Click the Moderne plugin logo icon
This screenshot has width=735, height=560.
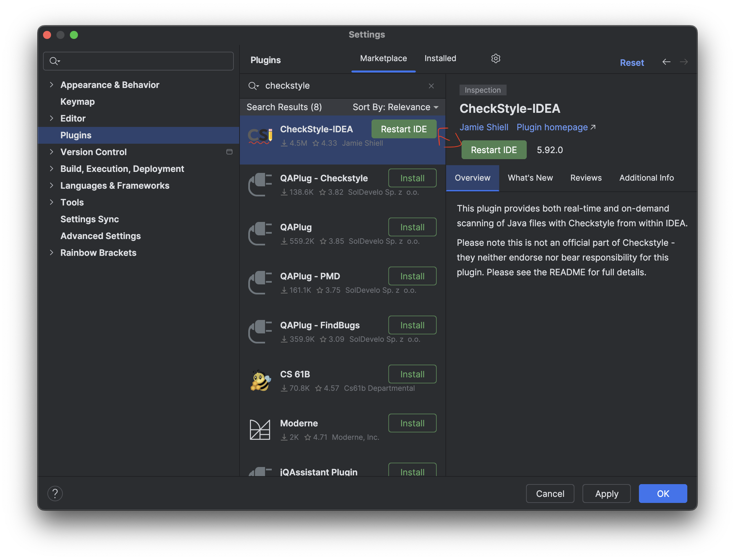tap(260, 429)
